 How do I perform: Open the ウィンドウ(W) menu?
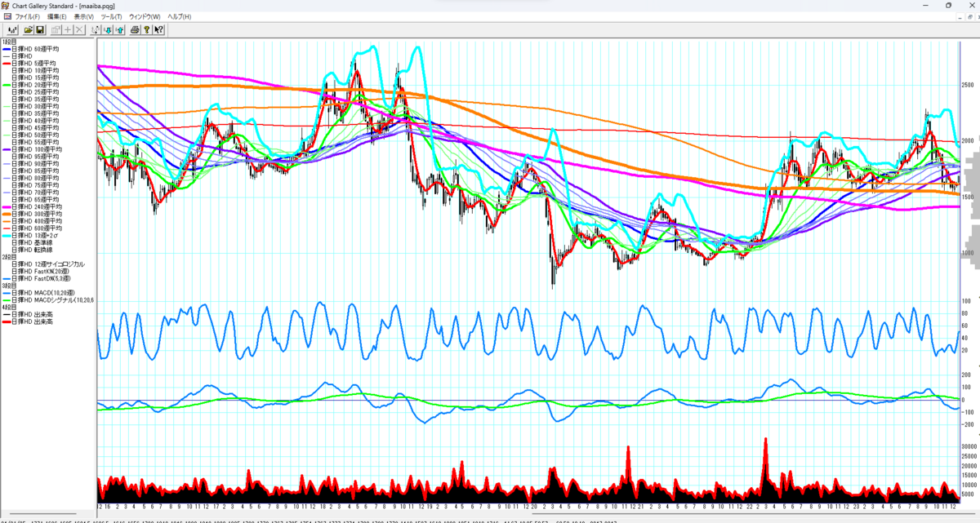point(145,16)
